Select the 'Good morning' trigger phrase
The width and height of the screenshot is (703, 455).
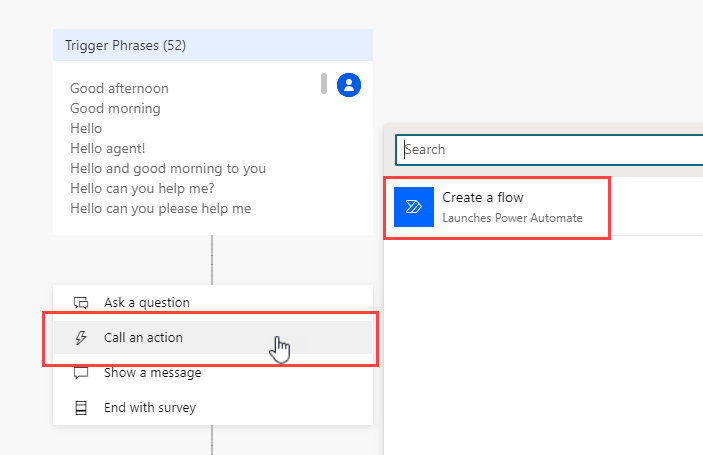click(x=115, y=109)
